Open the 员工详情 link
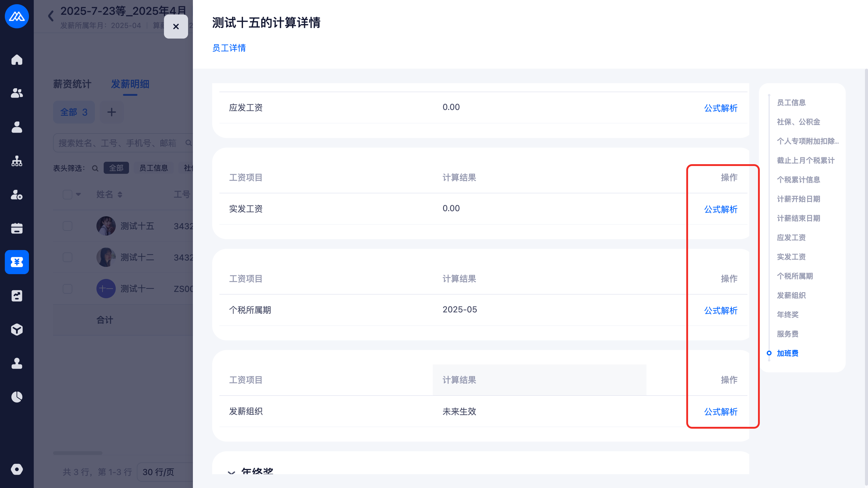Screen dimensions: 868x488 [229, 48]
